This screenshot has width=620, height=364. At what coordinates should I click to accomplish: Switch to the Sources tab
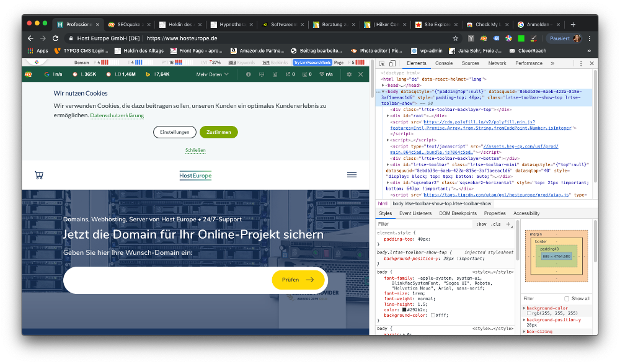pos(470,63)
